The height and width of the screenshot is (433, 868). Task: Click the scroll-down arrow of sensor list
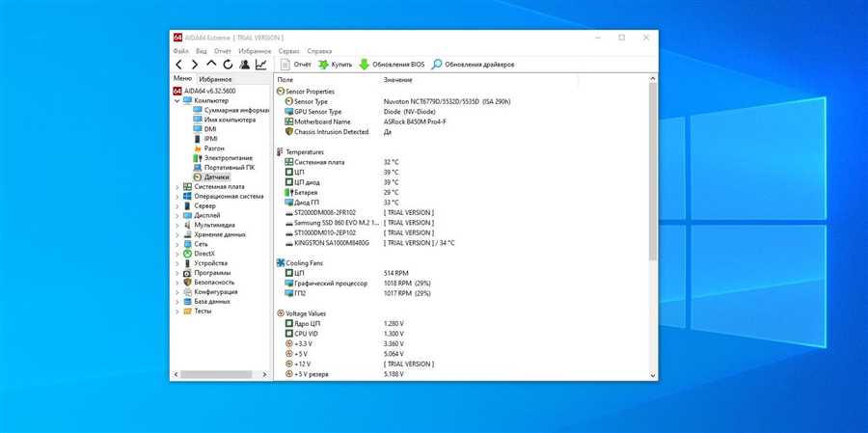[653, 375]
